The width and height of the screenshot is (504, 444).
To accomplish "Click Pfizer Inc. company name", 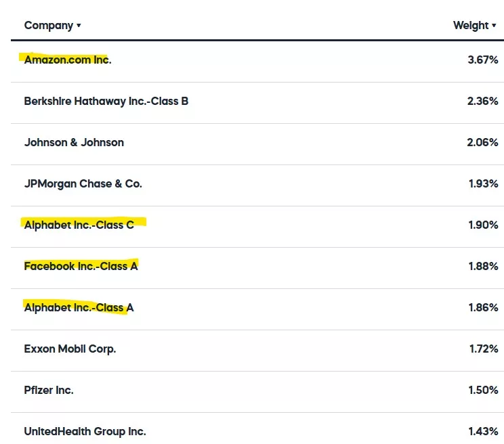I will [49, 390].
